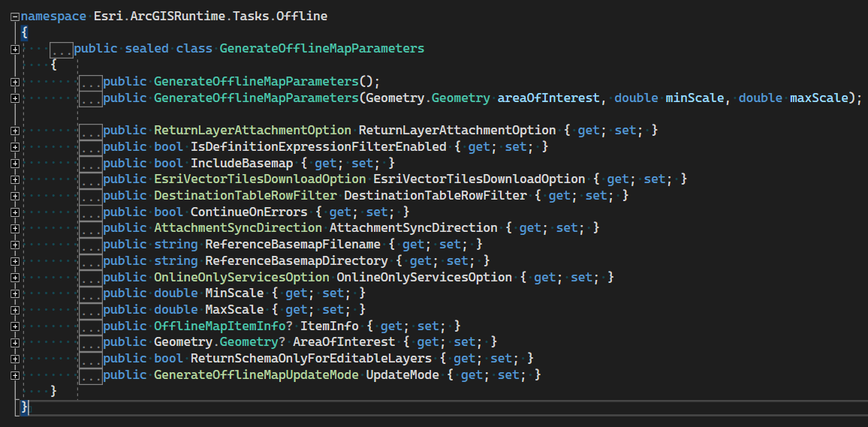Expand plus box beside parameterless GenerateOfflineMapParameters() constructor
The image size is (868, 427).
click(x=15, y=82)
